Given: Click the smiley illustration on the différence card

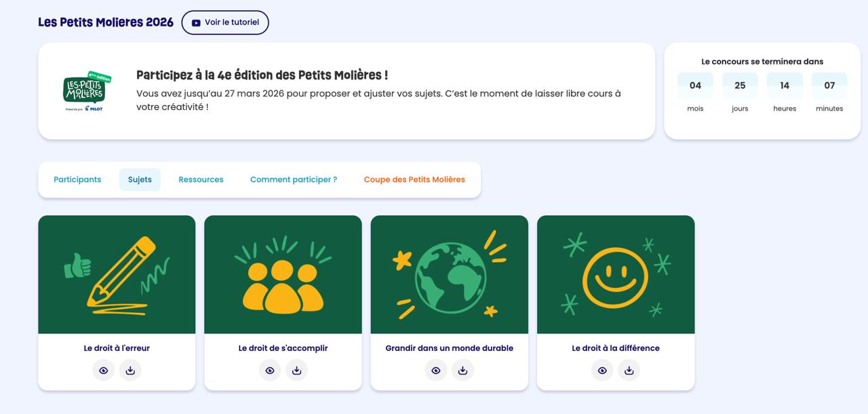Looking at the screenshot, I should [615, 274].
